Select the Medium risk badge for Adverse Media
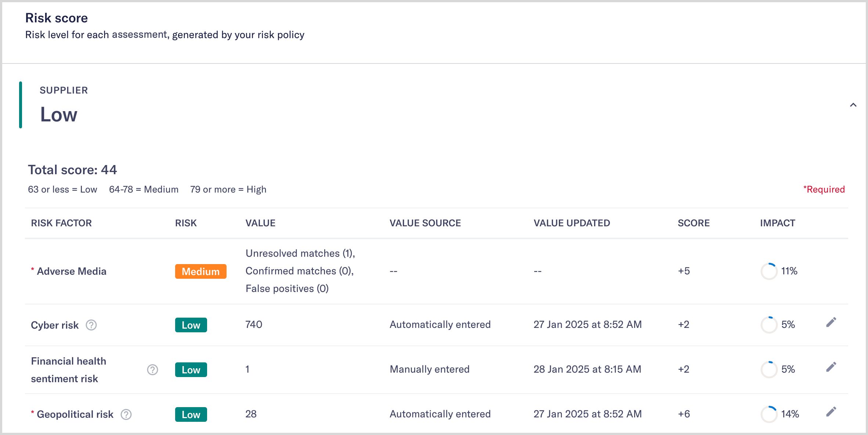 (200, 271)
